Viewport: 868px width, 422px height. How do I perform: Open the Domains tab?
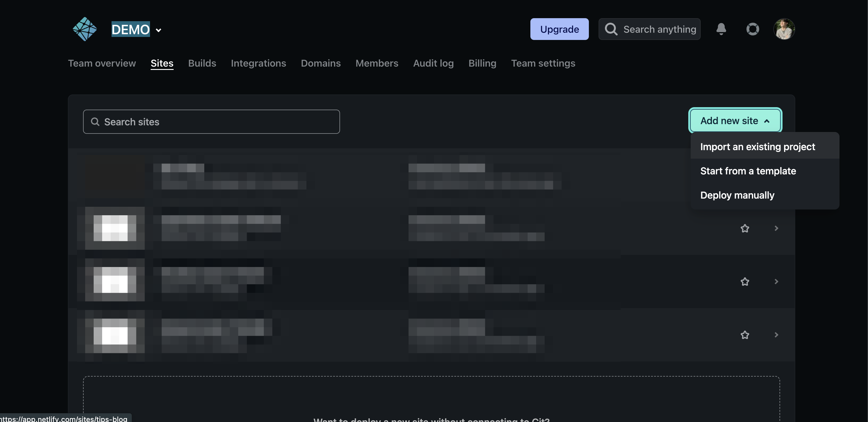pyautogui.click(x=321, y=63)
